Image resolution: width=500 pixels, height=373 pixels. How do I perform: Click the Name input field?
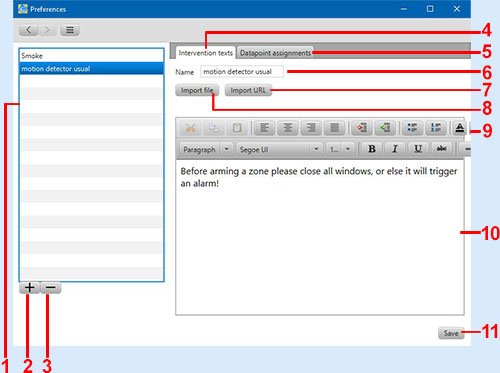tap(242, 72)
